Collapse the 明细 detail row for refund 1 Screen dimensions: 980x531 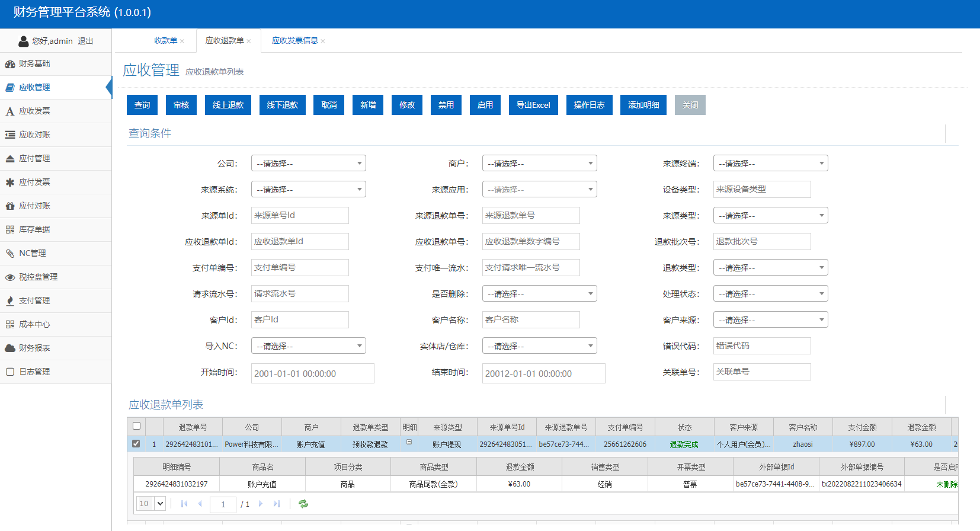[x=409, y=442]
